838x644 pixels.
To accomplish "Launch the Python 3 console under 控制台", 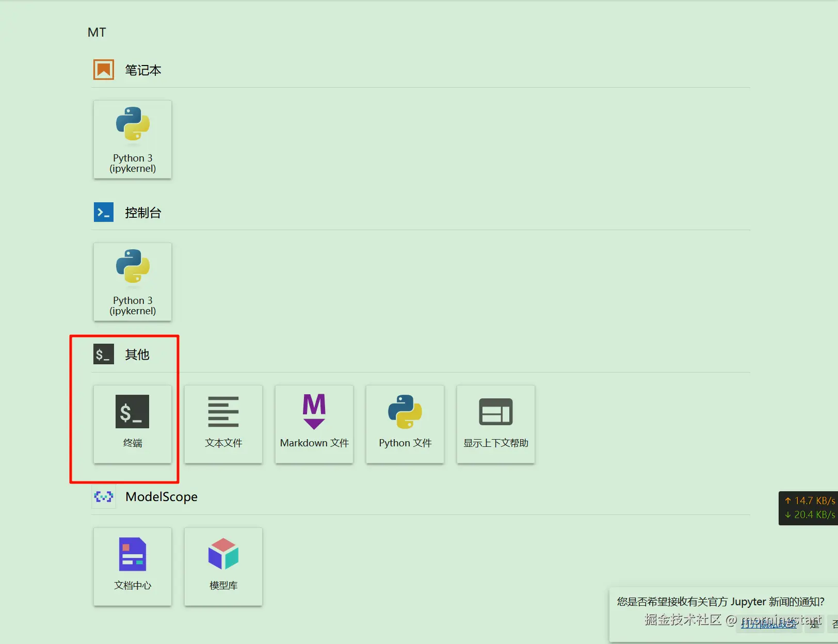I will pyautogui.click(x=132, y=282).
